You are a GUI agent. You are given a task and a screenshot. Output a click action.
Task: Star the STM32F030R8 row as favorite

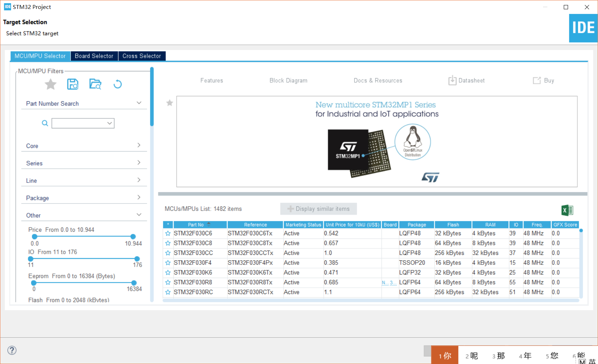(168, 282)
